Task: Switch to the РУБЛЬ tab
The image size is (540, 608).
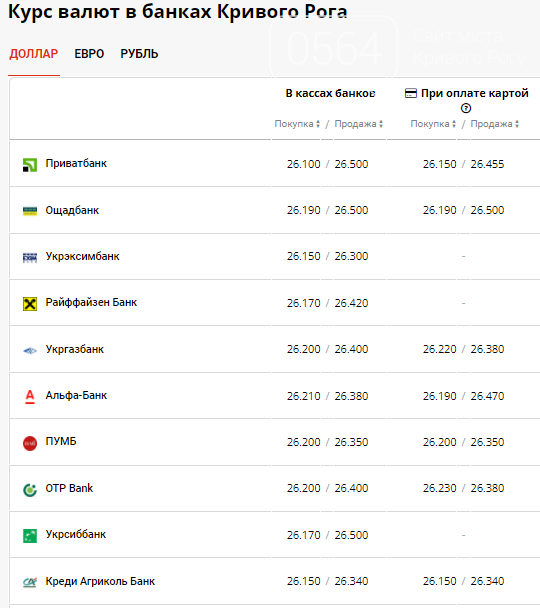Action: pyautogui.click(x=139, y=54)
